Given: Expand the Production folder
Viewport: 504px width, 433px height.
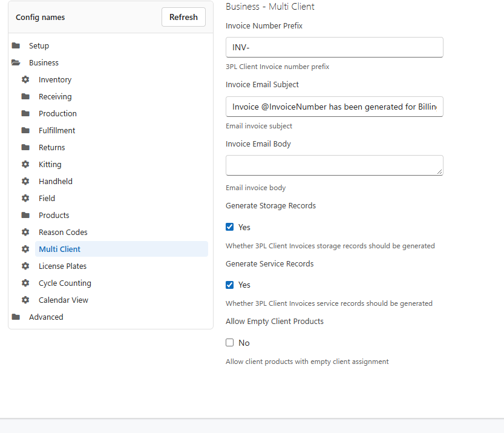Looking at the screenshot, I should coord(57,113).
